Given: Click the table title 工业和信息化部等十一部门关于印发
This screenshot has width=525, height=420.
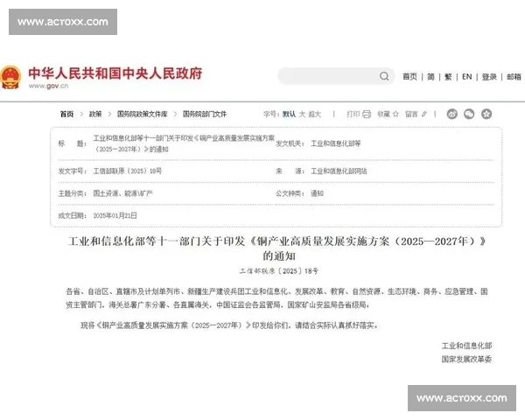Looking at the screenshot, I should 184,143.
